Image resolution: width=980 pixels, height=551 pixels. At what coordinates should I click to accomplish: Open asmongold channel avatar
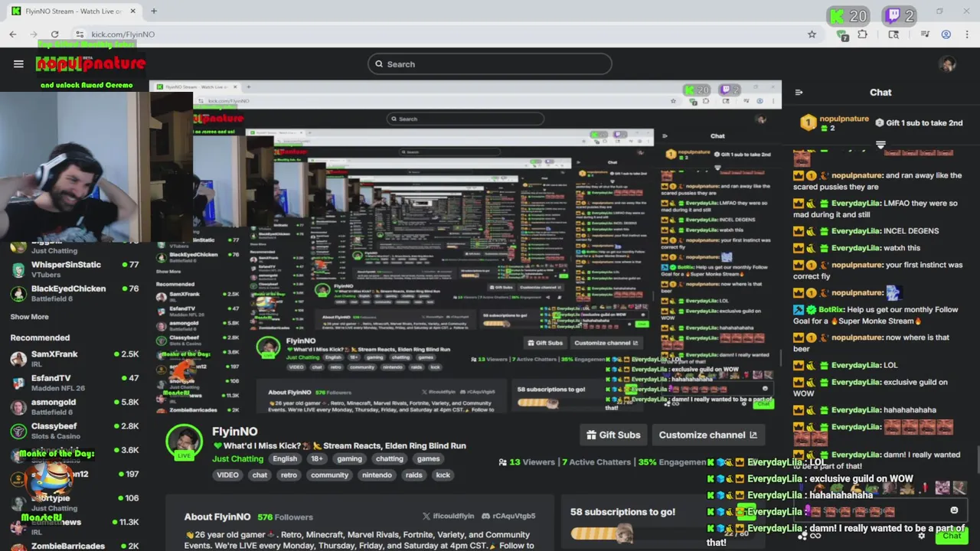point(18,407)
